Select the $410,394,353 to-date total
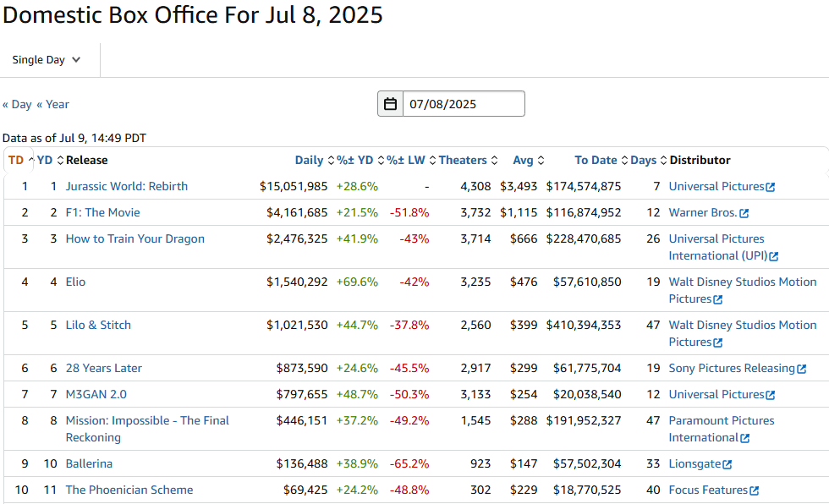The height and width of the screenshot is (504, 829). coord(584,326)
